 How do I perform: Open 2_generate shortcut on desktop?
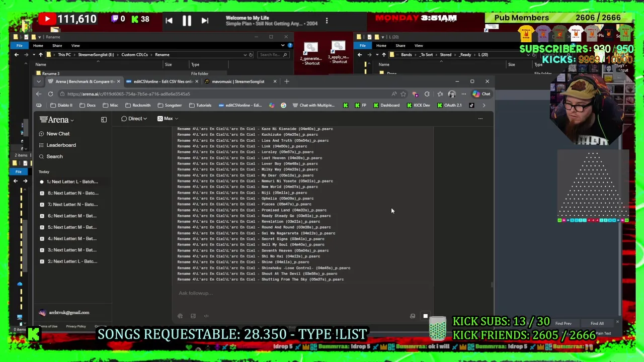coord(310,54)
